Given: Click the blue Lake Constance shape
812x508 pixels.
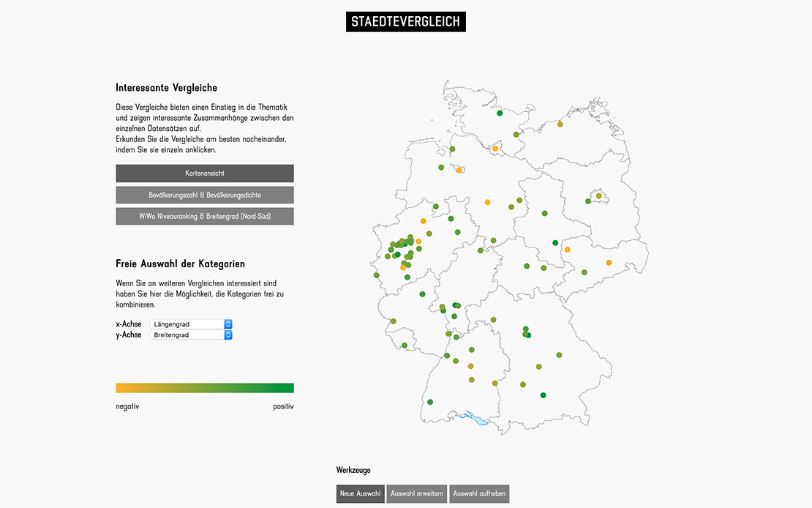Looking at the screenshot, I should pos(476,420).
